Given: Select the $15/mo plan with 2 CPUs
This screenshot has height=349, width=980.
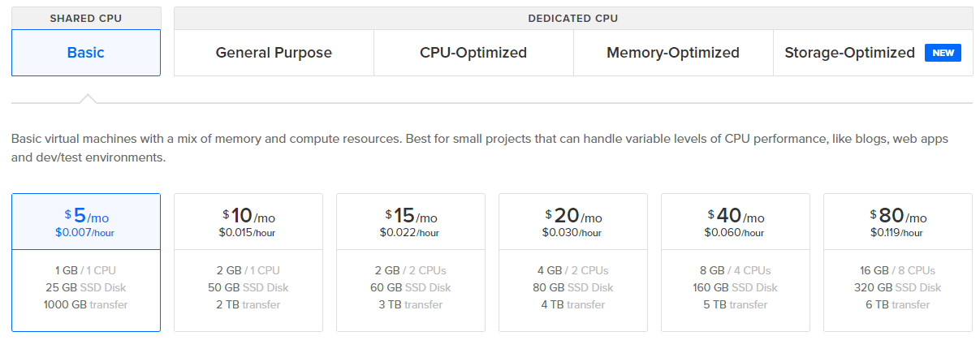Looking at the screenshot, I should [411, 262].
